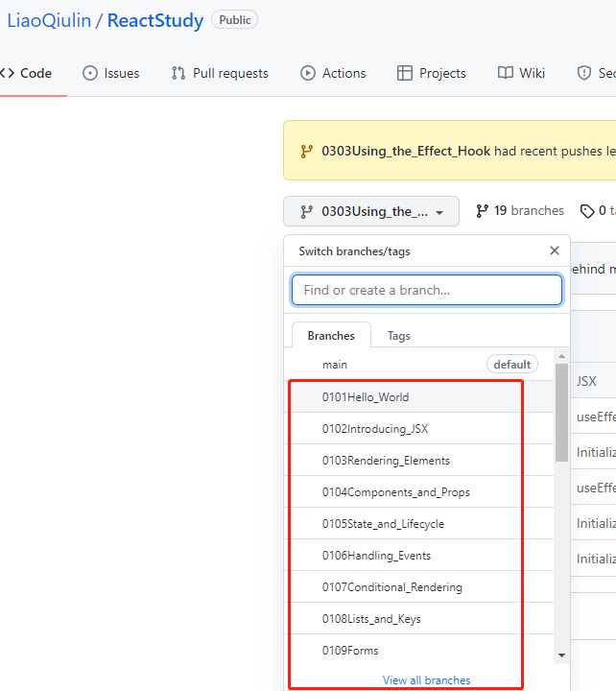Viewport: 616px width, 691px height.
Task: Switch to the Tags tab in popup
Action: pos(398,336)
